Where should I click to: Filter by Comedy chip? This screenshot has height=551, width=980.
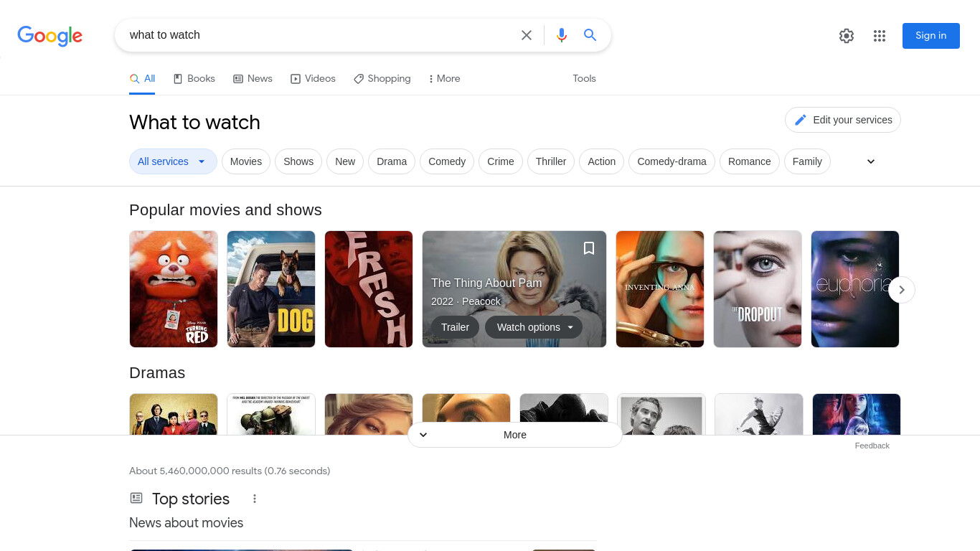(x=447, y=161)
